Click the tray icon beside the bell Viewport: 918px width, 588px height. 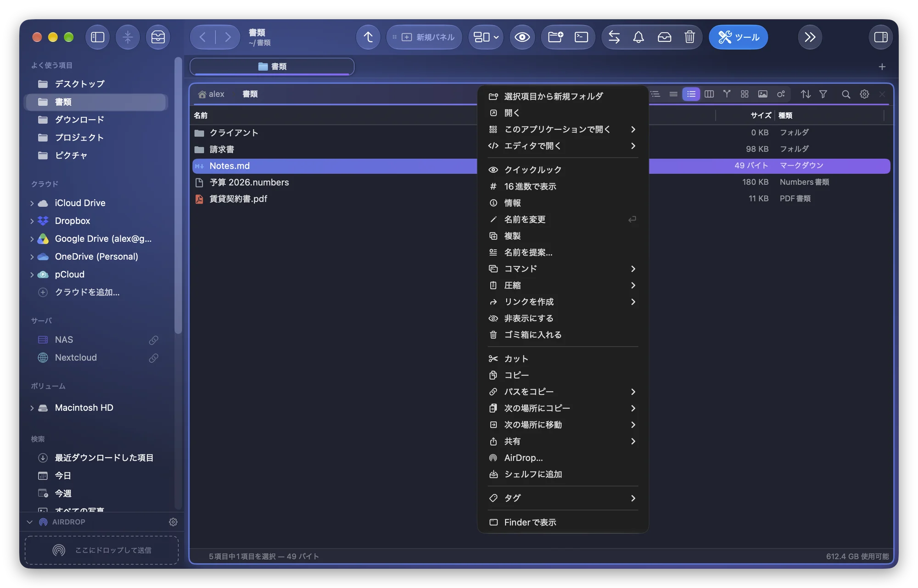point(664,37)
